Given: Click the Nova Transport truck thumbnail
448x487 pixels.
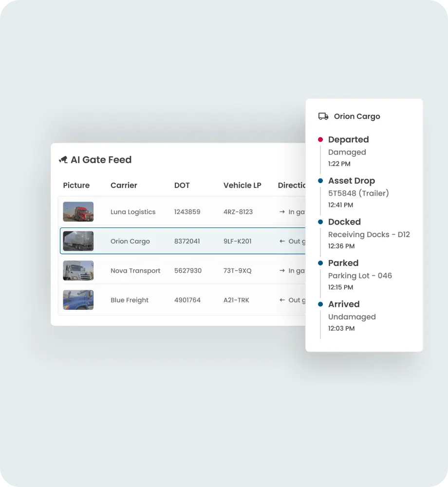Looking at the screenshot, I should click(78, 270).
